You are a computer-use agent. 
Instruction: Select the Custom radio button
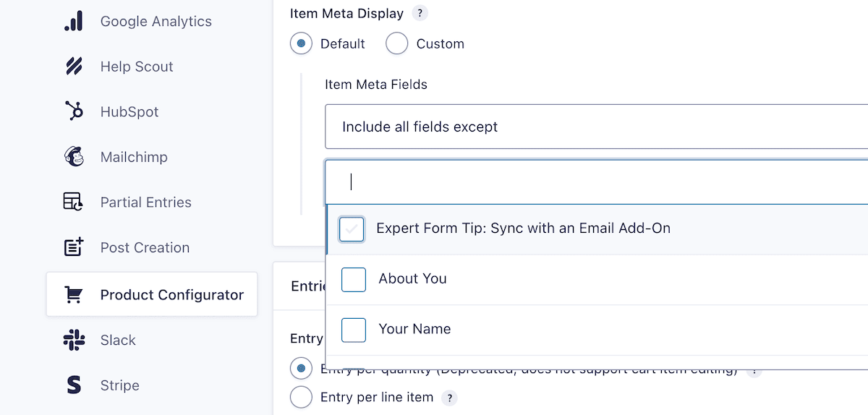point(397,43)
